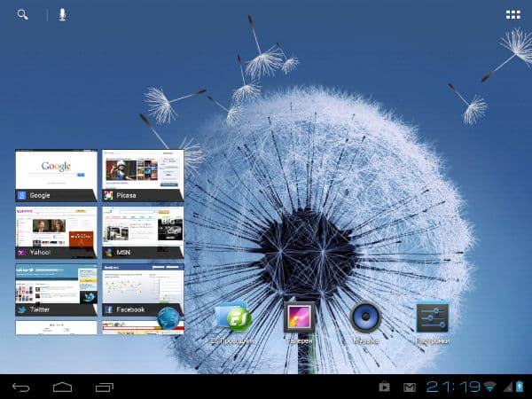
Task: Open the partial bookmark thumbnail below Twitter
Action: tap(56, 328)
